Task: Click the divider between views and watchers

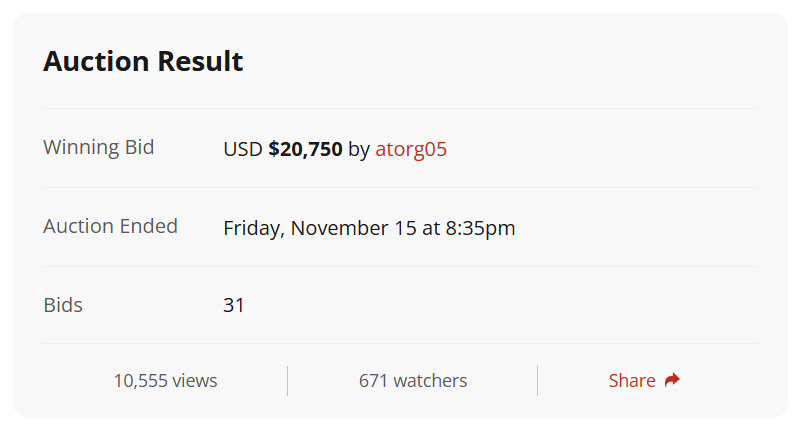Action: (287, 381)
